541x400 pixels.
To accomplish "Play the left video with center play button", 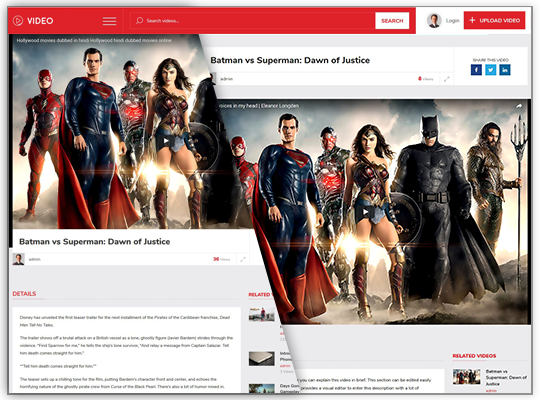I will [x=166, y=140].
